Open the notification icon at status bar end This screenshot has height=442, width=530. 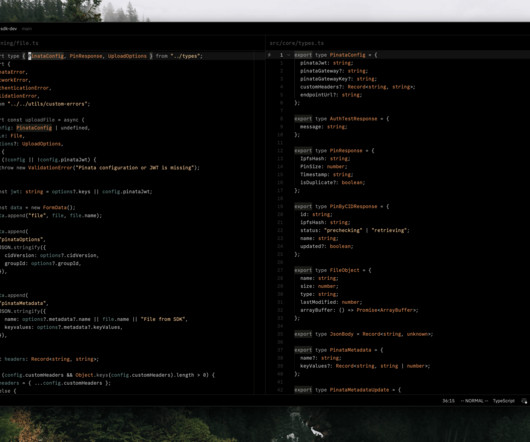coord(524,401)
